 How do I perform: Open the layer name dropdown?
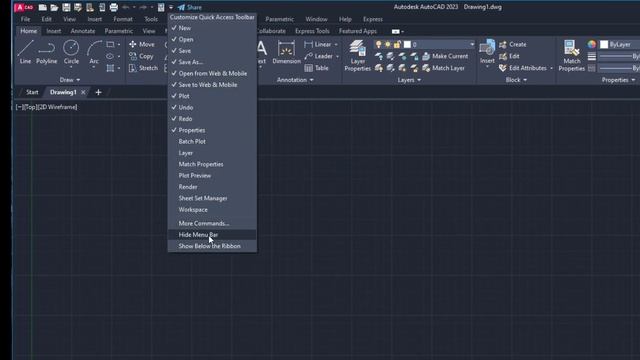click(x=472, y=44)
